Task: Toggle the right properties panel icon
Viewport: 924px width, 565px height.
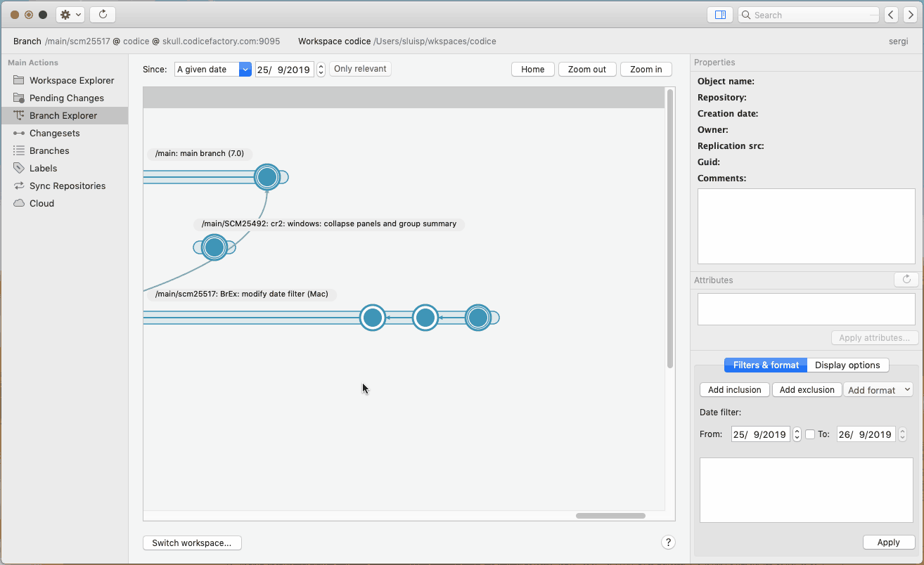Action: (719, 15)
